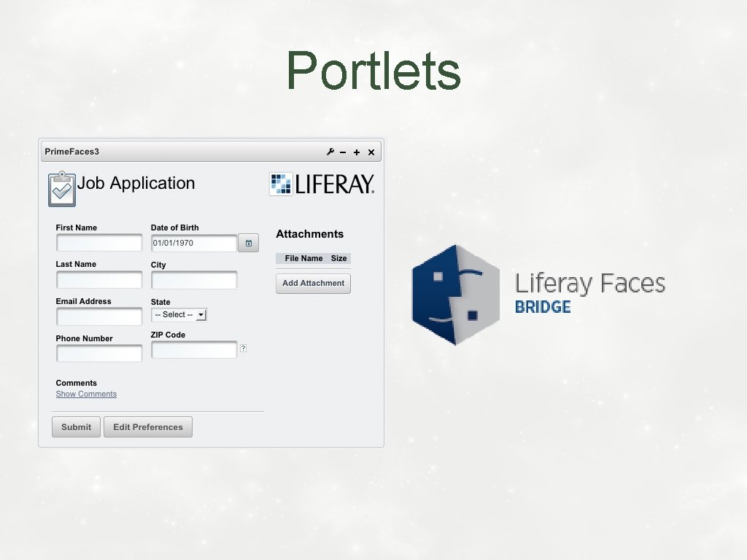Open the State select dropdown

pos(179,315)
